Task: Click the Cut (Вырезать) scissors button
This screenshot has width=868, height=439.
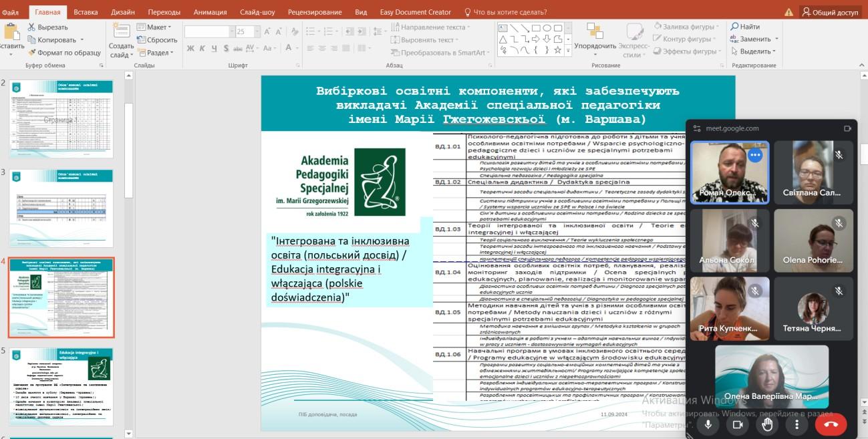Action: click(47, 27)
